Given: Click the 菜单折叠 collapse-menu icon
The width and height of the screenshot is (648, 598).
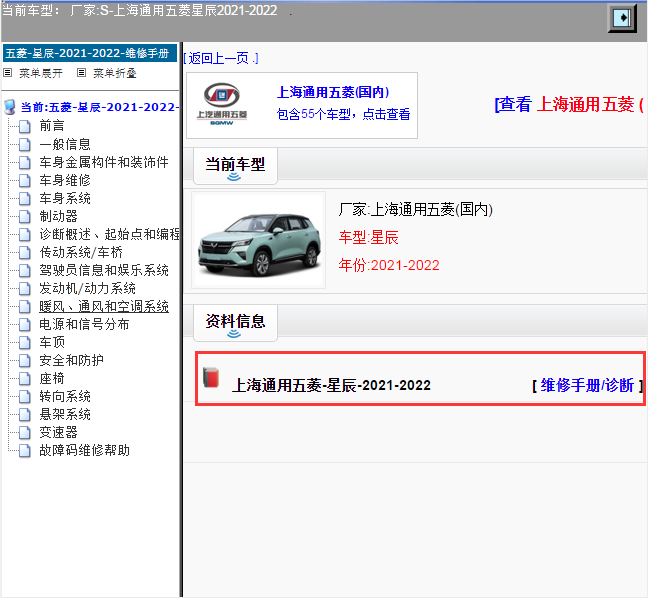Looking at the screenshot, I should pyautogui.click(x=81, y=73).
